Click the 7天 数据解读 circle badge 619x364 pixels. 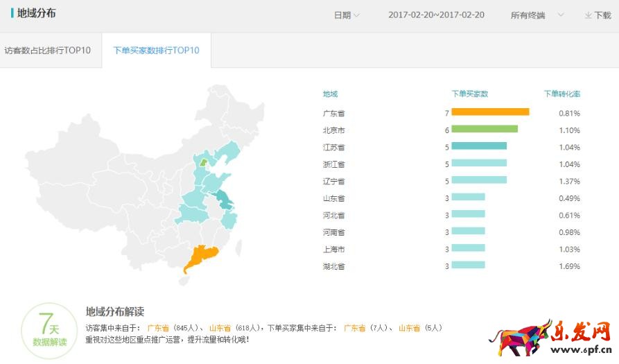click(49, 331)
